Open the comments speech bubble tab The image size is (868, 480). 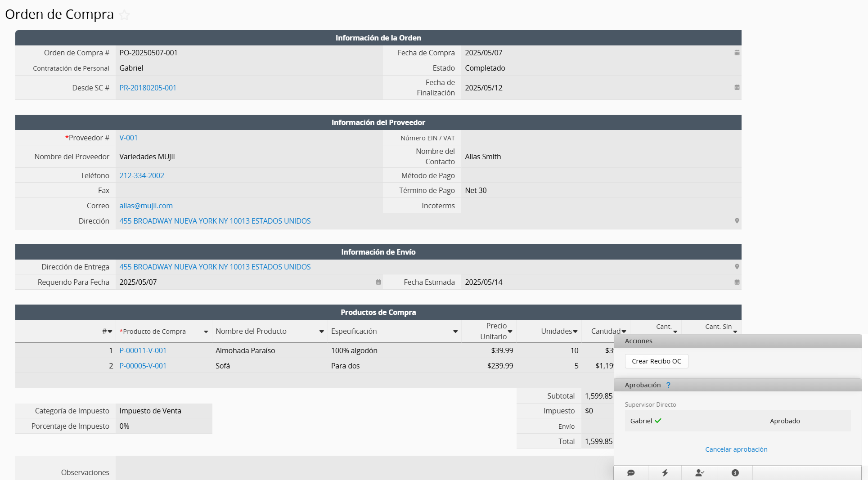631,473
